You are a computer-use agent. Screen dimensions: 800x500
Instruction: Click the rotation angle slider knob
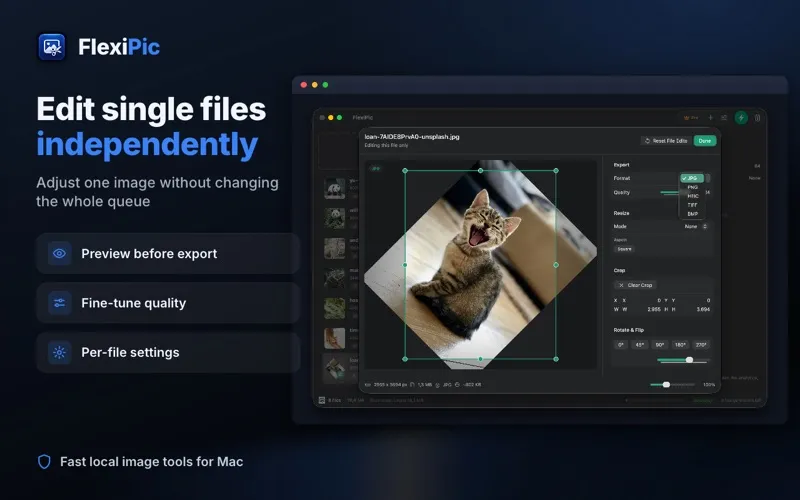689,360
